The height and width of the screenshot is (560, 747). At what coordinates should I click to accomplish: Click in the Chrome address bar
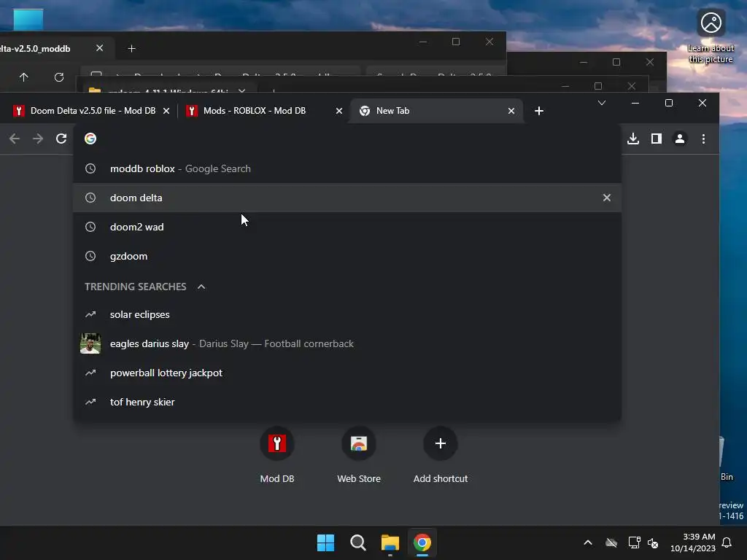point(347,139)
